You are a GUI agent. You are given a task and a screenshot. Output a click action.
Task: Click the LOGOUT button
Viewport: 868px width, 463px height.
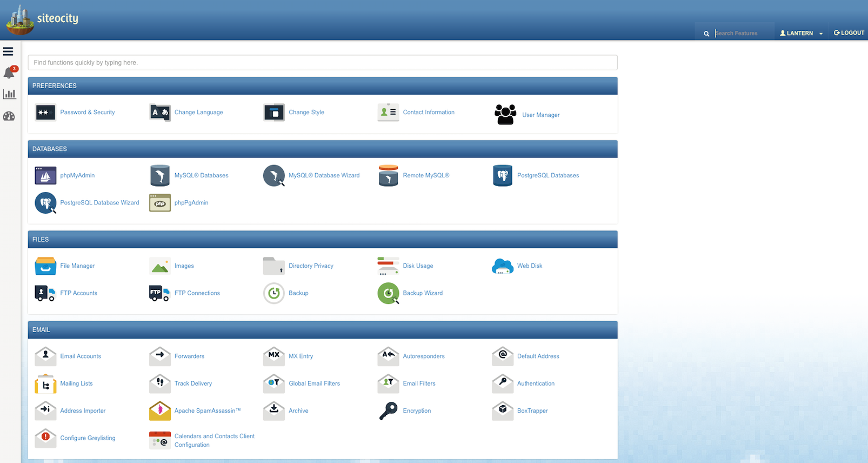[849, 33]
